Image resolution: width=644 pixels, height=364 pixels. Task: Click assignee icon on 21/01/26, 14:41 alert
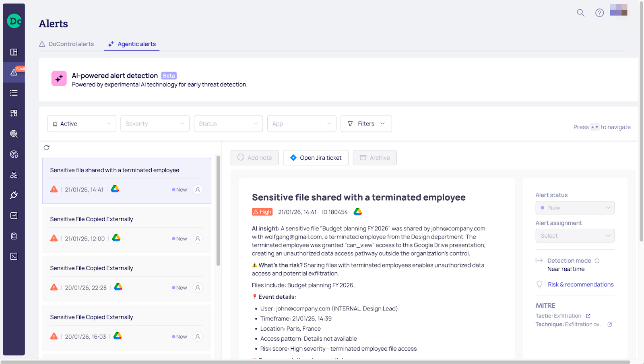point(198,189)
